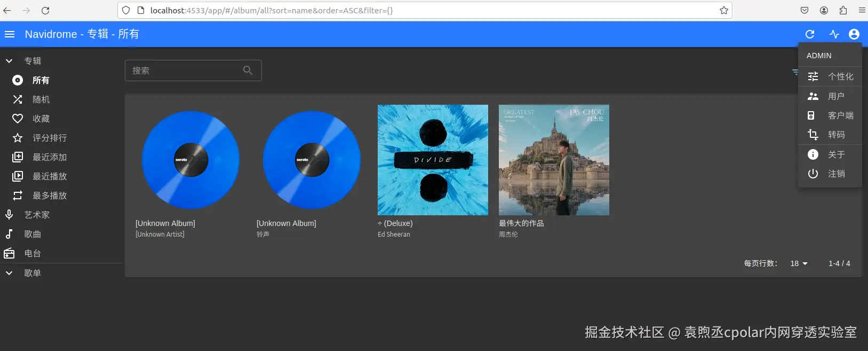Reload the page with browser refresh
The image size is (868, 351).
45,10
